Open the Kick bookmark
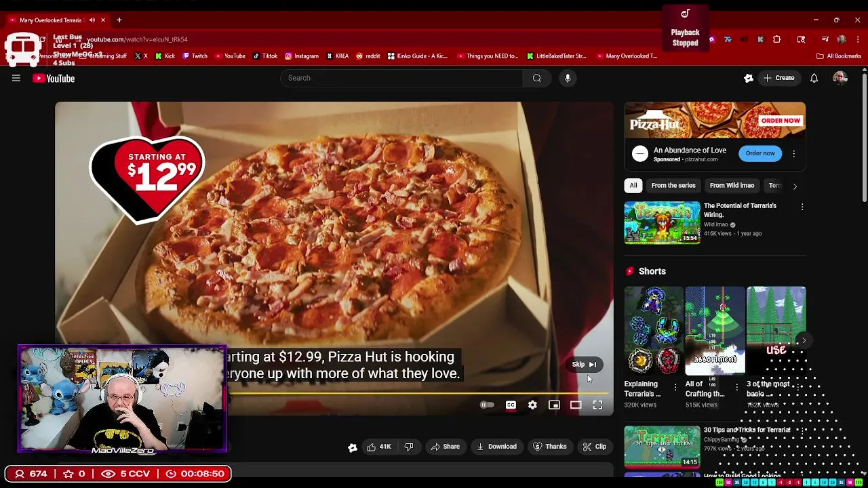 165,56
